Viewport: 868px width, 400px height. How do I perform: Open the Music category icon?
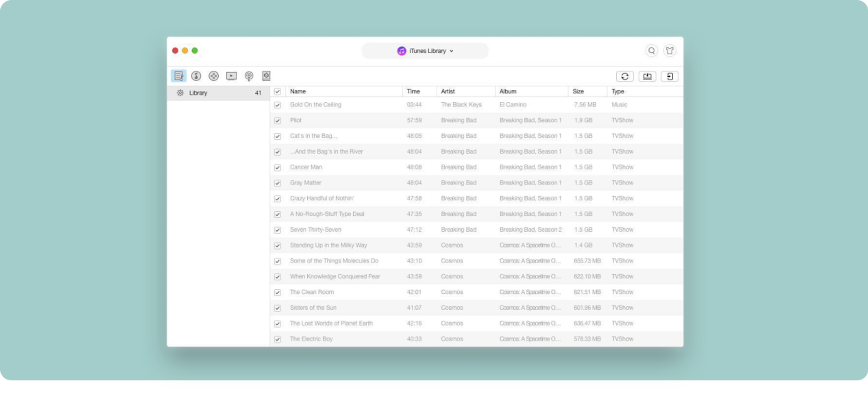(x=196, y=76)
